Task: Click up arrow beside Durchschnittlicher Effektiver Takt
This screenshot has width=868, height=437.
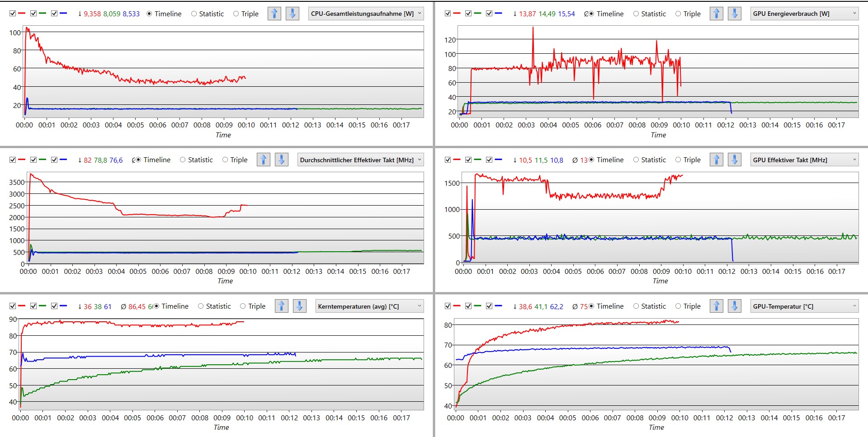Action: 263,160
